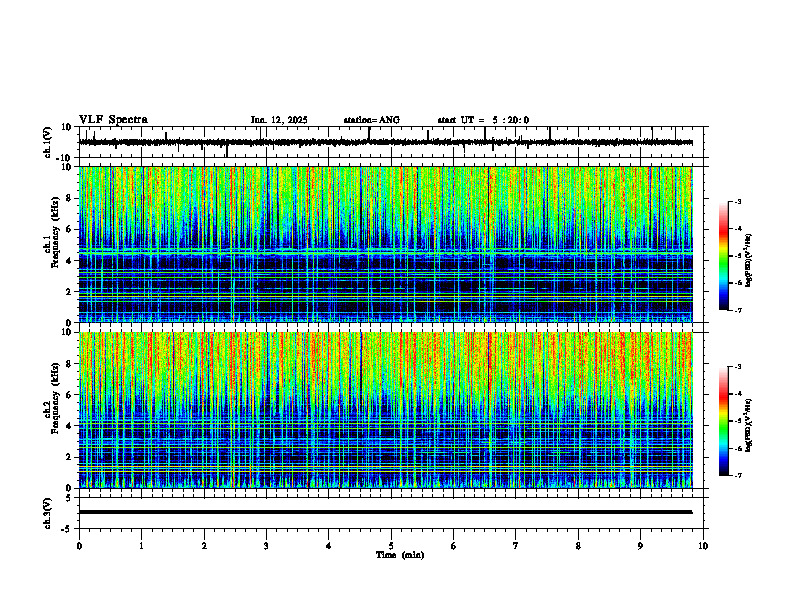Click the "6" kHz tick on ch.2 frequency axis
This screenshot has height=612, width=792.
click(70, 395)
